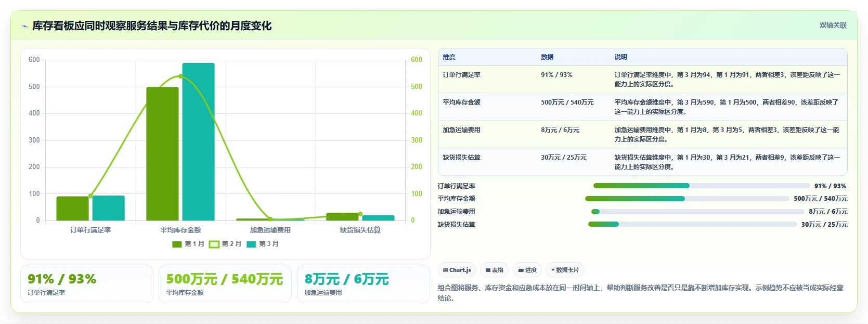Click the line point above 缺货损失估算
This screenshot has width=868, height=324.
pyautogui.click(x=360, y=214)
